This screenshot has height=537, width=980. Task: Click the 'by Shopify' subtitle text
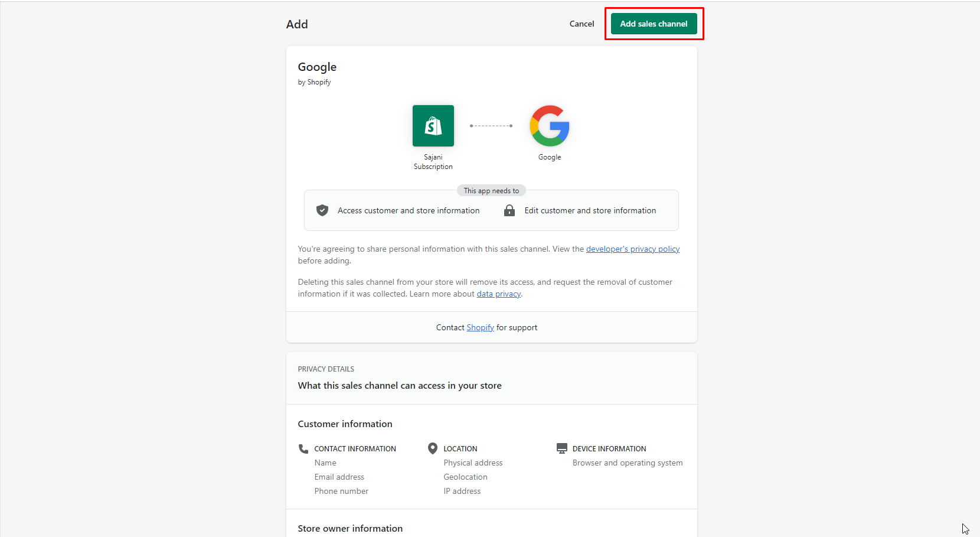pos(314,82)
